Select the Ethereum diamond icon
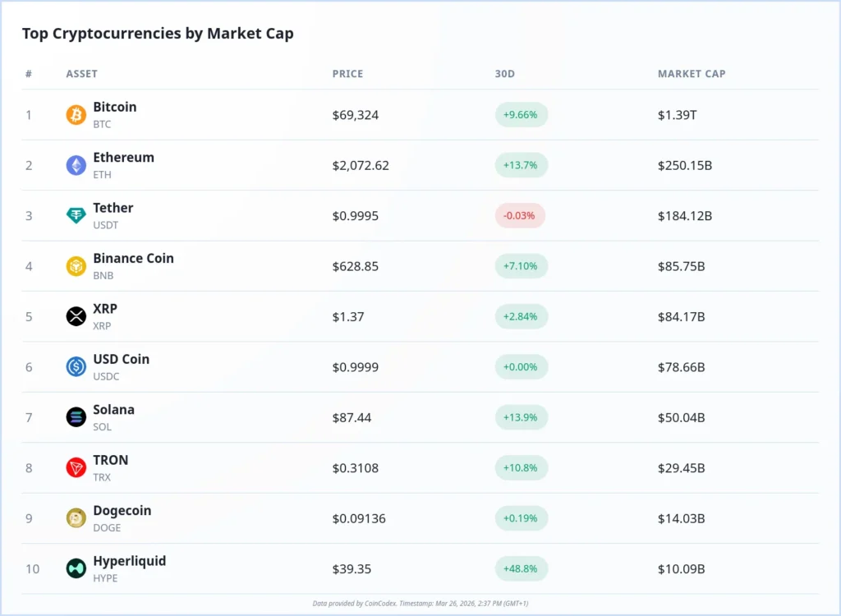The image size is (841, 616). [76, 165]
